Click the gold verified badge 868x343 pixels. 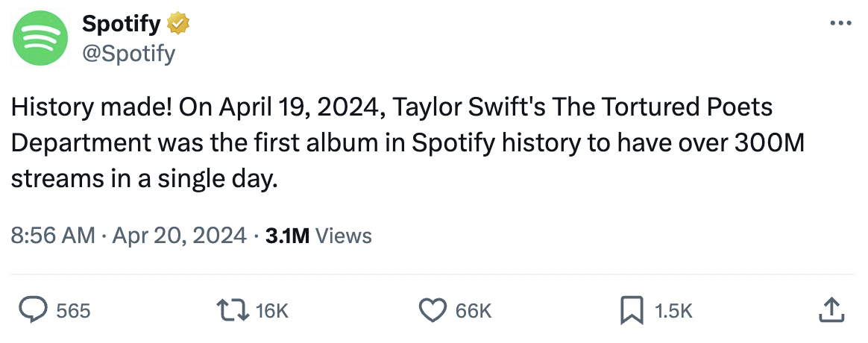[x=177, y=24]
